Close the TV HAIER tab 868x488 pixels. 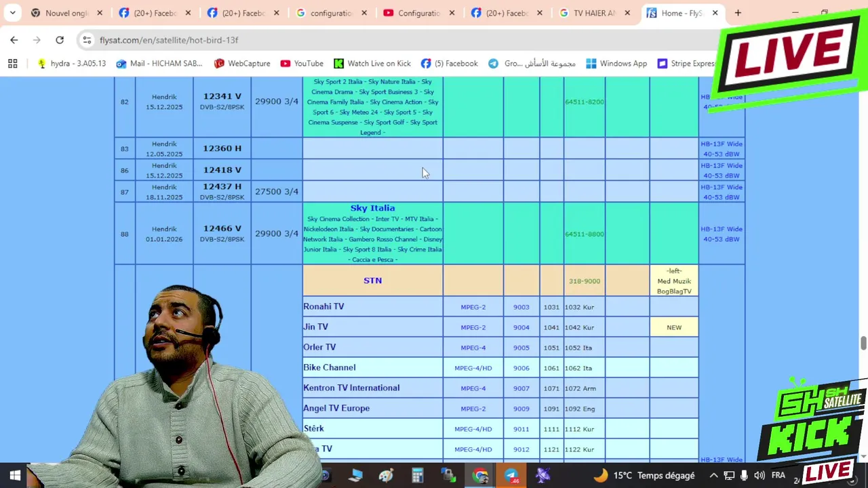(x=627, y=13)
